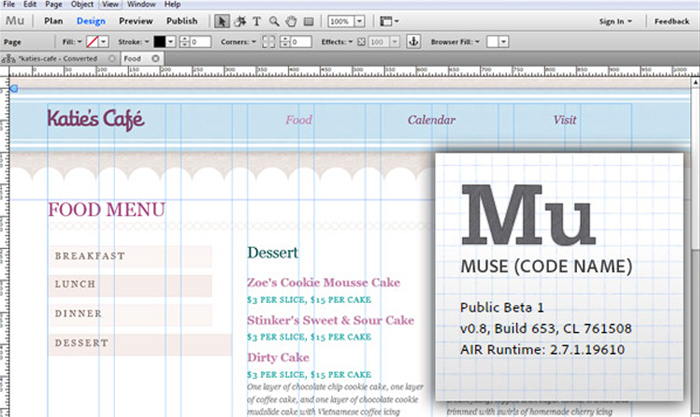
Task: Click the corner radius stepper arrows
Action: click(285, 42)
